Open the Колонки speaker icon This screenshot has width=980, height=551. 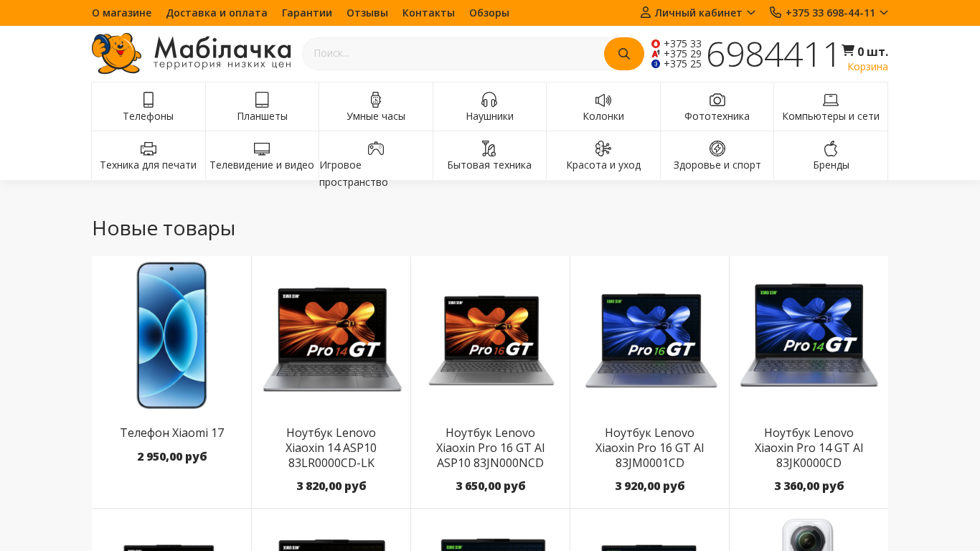[x=603, y=100]
